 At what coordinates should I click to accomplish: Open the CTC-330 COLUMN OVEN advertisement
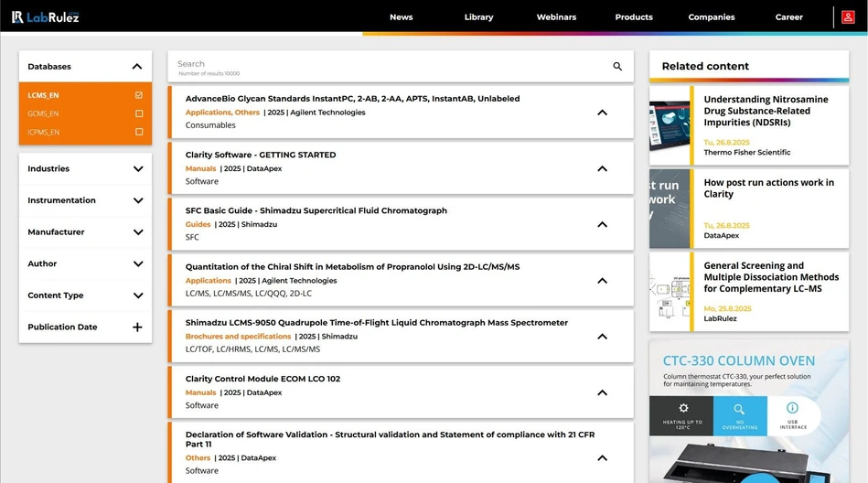click(749, 411)
